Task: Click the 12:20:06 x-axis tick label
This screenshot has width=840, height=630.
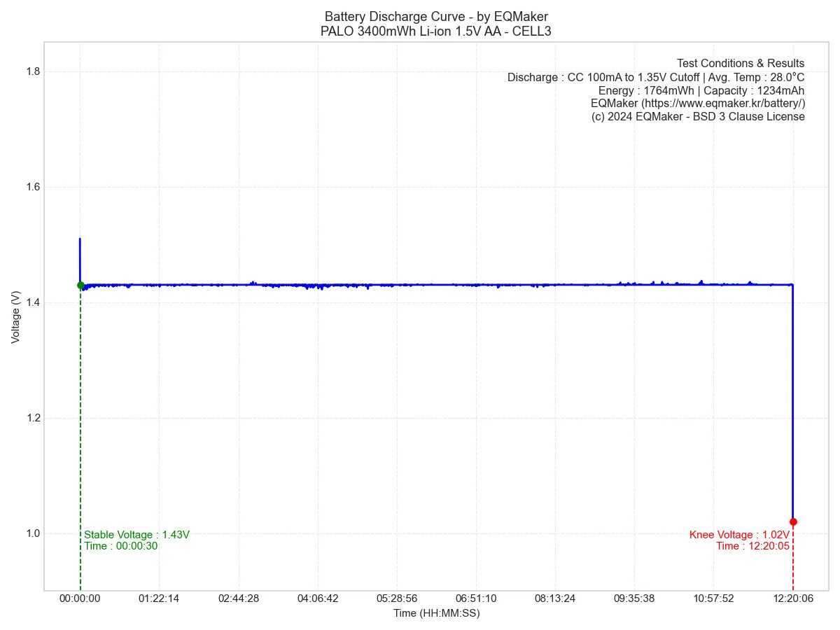Action: click(x=793, y=598)
